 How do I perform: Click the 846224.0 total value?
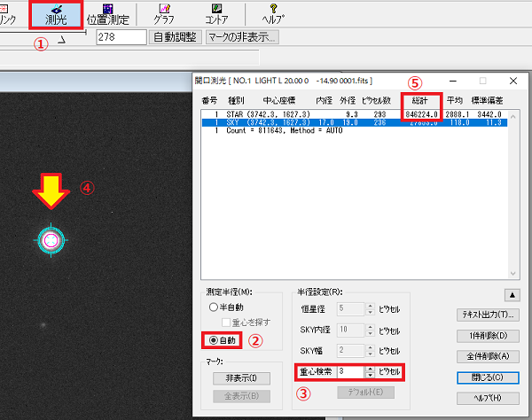point(422,114)
